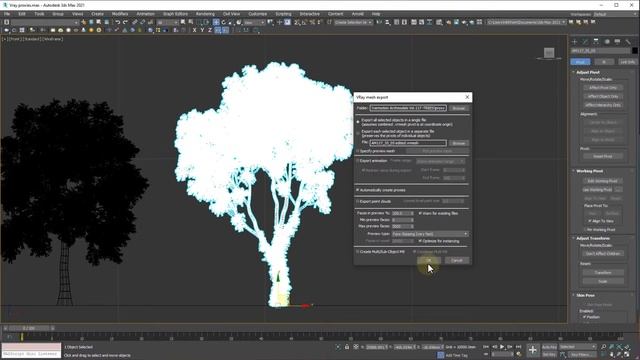Toggle Optimize for instancing checkbox
Screen dimensions: 640x360
coord(420,241)
